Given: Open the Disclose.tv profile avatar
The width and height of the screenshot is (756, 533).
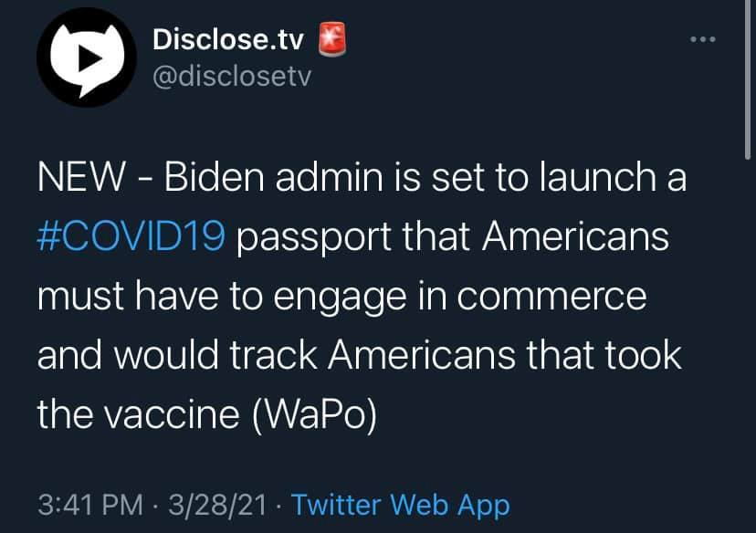Looking at the screenshot, I should pyautogui.click(x=87, y=57).
